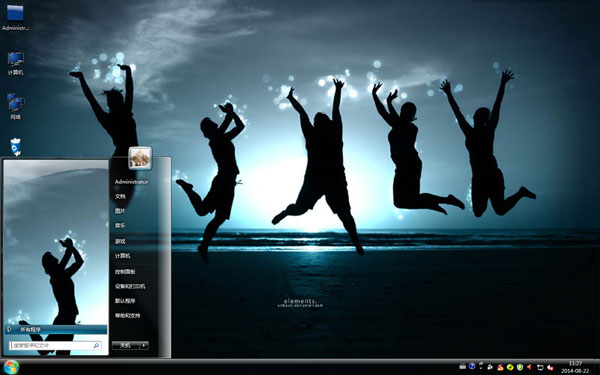Click the keyboard input method tray icon
Viewport: 600px width, 375px height.
tap(462, 367)
